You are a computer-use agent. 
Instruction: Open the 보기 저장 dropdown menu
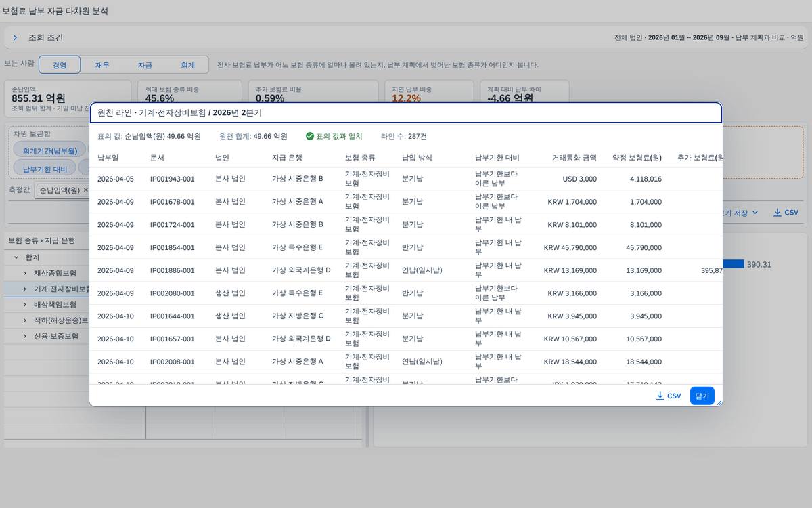(x=740, y=213)
